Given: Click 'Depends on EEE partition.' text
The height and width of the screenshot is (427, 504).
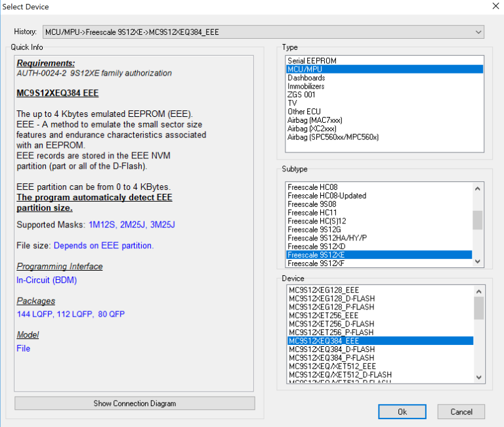Looking at the screenshot, I should point(104,246).
